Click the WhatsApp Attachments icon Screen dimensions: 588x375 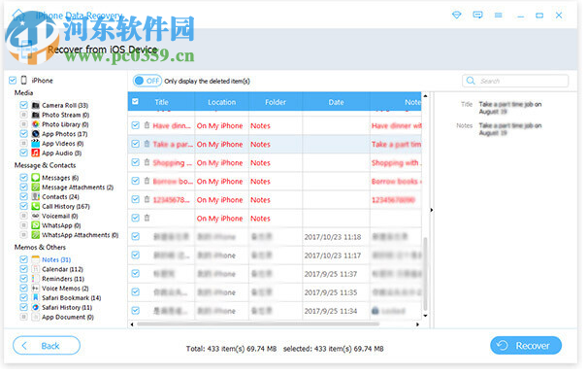[x=36, y=236]
